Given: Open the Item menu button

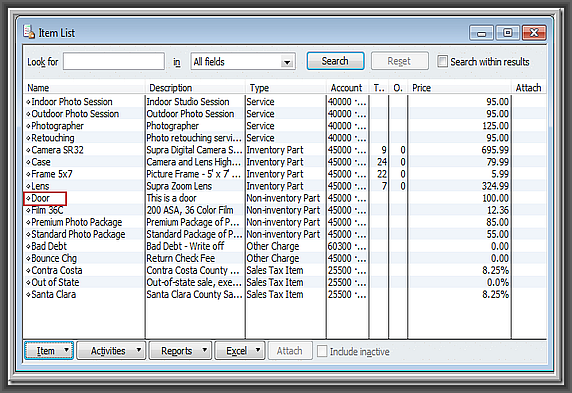Looking at the screenshot, I should click(x=49, y=351).
